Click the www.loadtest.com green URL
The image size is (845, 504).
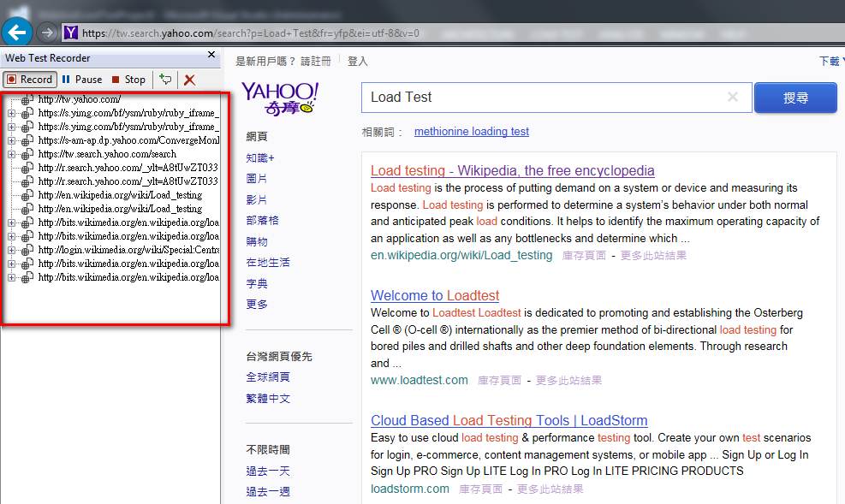pyautogui.click(x=420, y=380)
